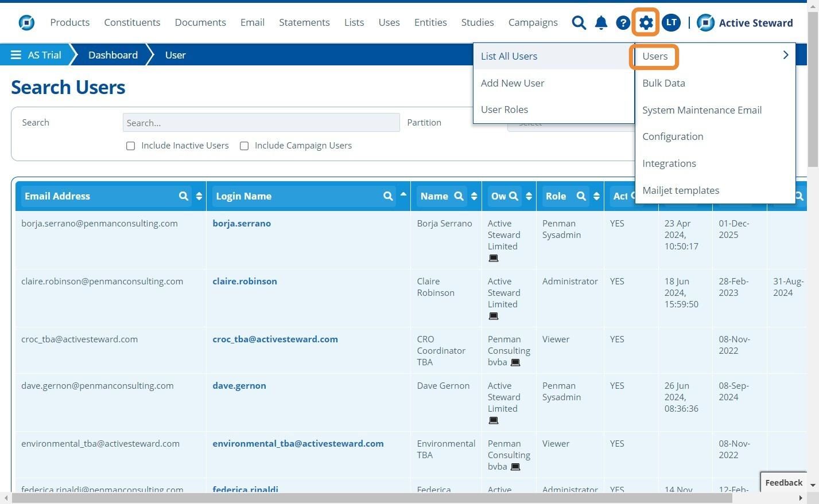Sort the table by Ow column
The image size is (819, 504).
(529, 196)
